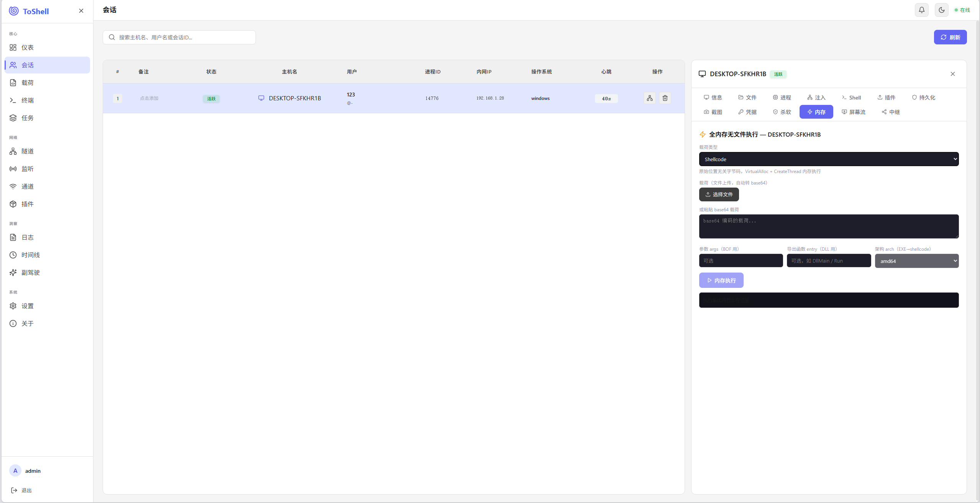Screen dimensions: 980x503
Task: Click hostname DESKTOP-SFKHR1B in table row
Action: [x=295, y=98]
